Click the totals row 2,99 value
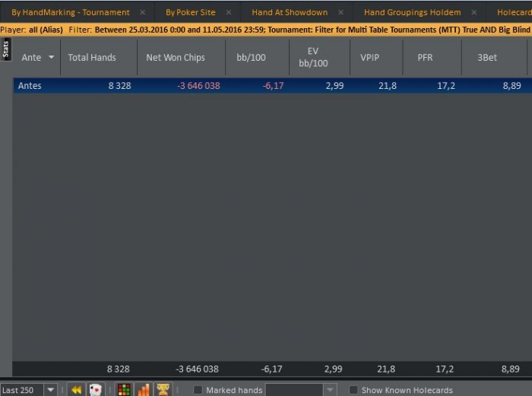The image size is (532, 396). coord(333,369)
